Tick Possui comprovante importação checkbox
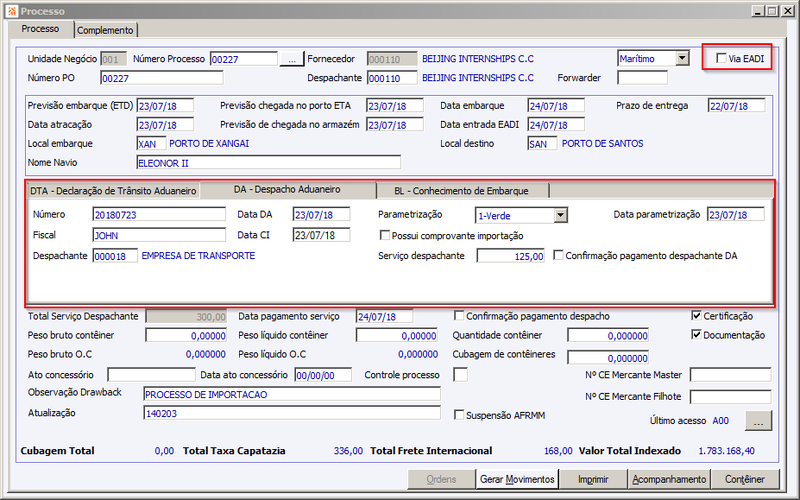The image size is (800, 500). pyautogui.click(x=385, y=235)
